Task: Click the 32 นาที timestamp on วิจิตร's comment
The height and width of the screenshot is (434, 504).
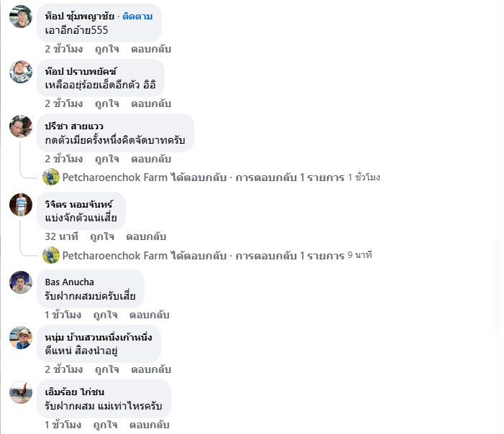Action: click(x=60, y=236)
